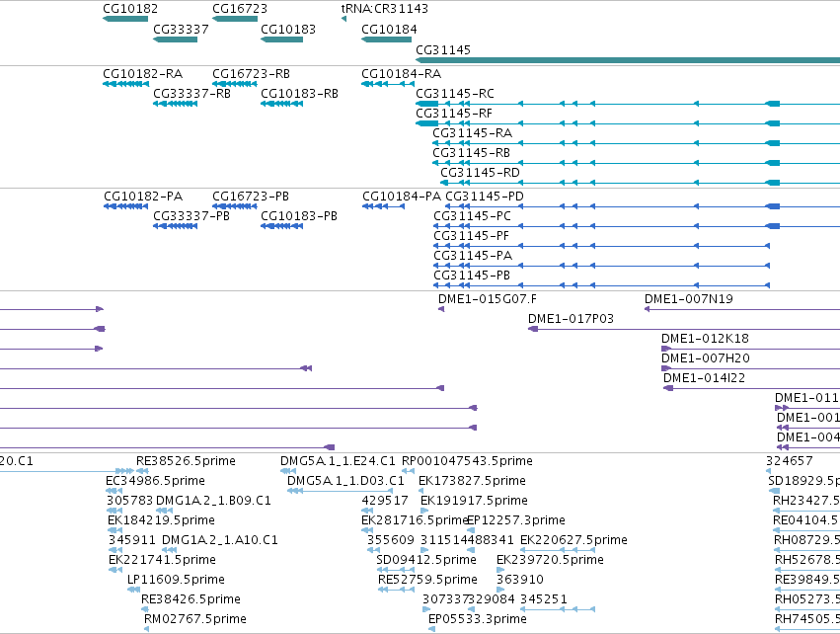Select the CG31145-RD transcript label
The height and width of the screenshot is (634, 840).
(480, 173)
